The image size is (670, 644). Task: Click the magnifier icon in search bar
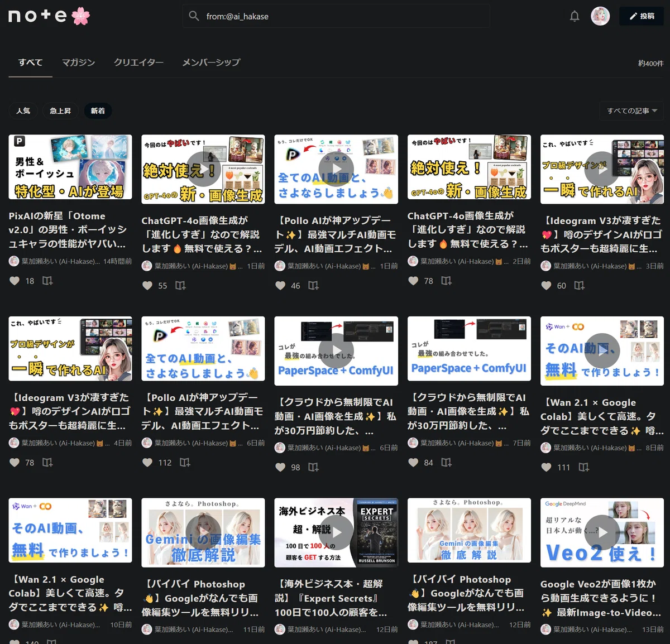click(194, 16)
